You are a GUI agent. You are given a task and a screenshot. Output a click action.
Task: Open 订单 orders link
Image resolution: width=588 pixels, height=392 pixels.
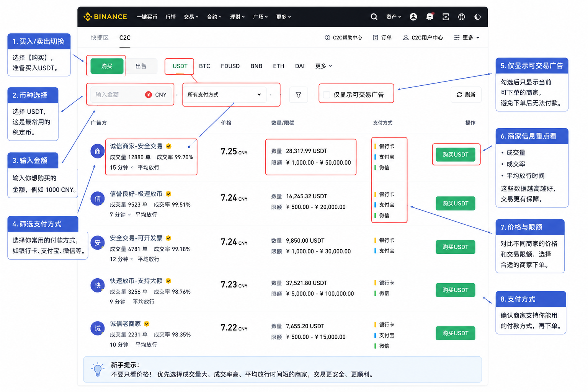click(382, 38)
